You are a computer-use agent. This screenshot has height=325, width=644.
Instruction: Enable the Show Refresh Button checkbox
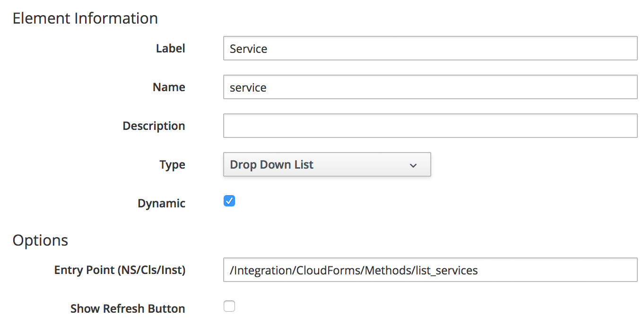tap(229, 307)
